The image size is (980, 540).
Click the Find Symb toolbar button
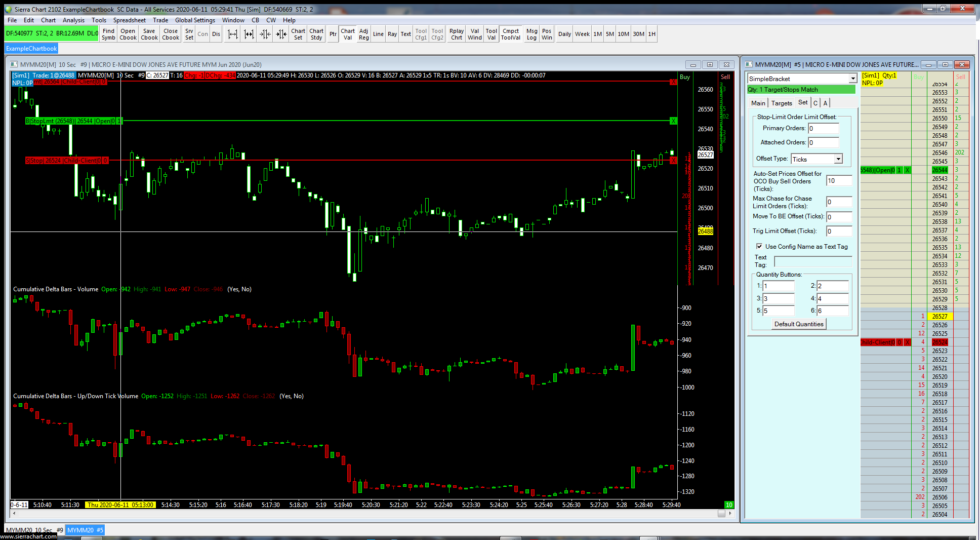pos(108,34)
